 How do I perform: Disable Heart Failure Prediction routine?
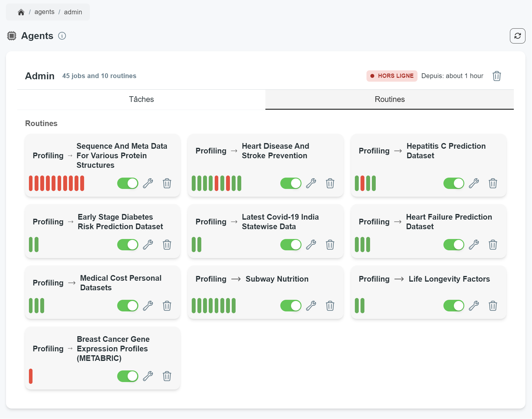(454, 245)
